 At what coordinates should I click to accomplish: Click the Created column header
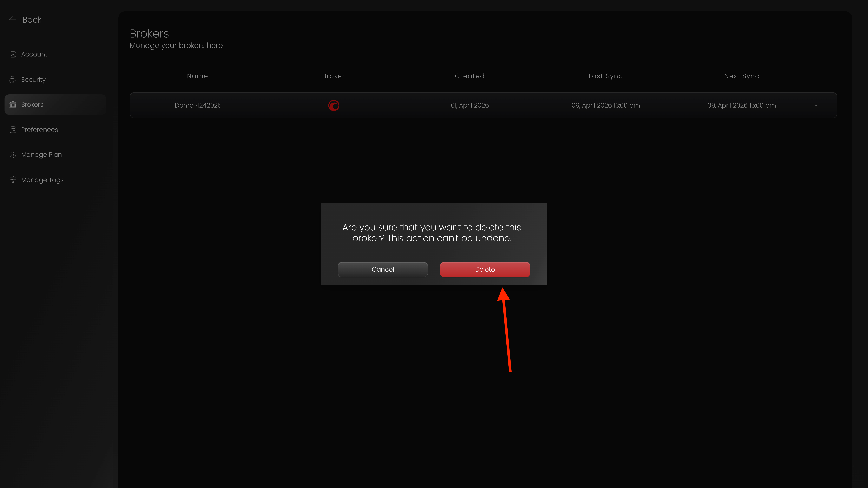469,76
